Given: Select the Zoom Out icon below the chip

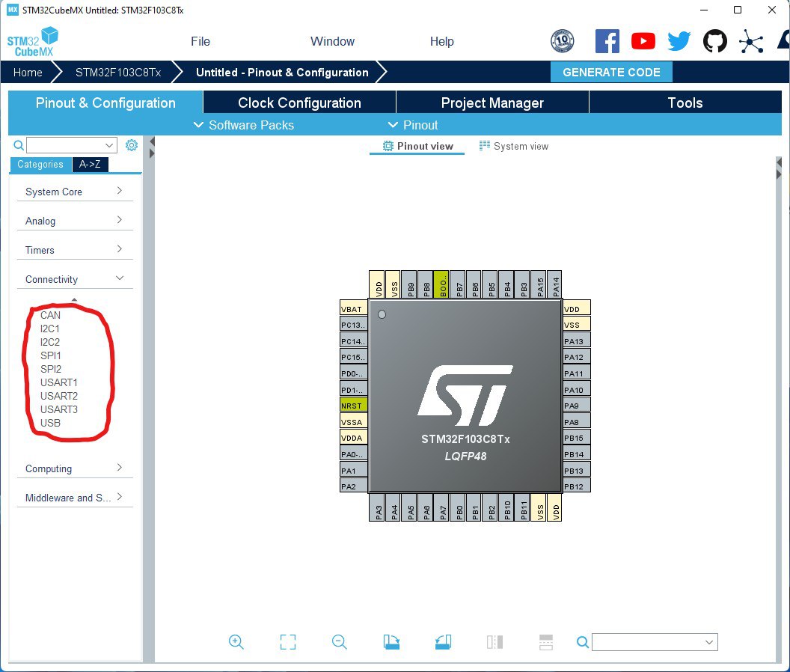Looking at the screenshot, I should (x=339, y=642).
